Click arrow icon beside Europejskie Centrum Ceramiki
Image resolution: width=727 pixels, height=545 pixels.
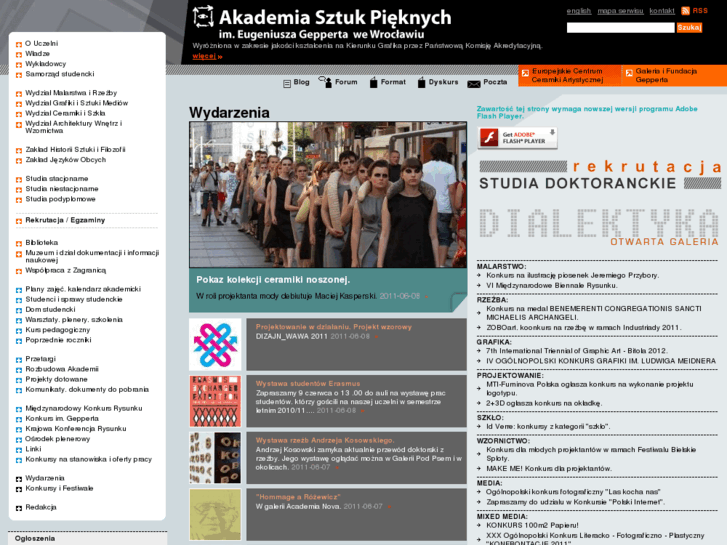pos(525,73)
